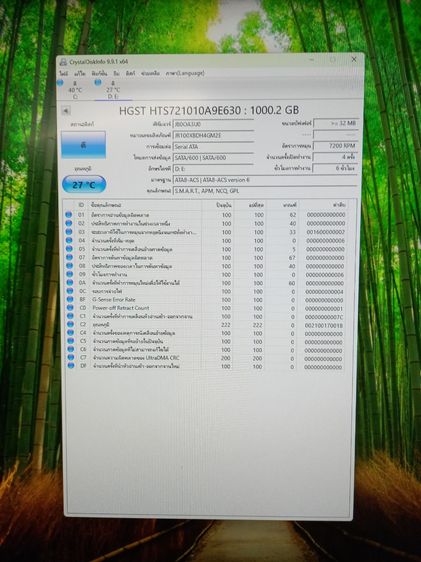Viewport: 421px width, 562px height.
Task: Click the status circle of attribute ID 09
Action: pyautogui.click(x=69, y=274)
